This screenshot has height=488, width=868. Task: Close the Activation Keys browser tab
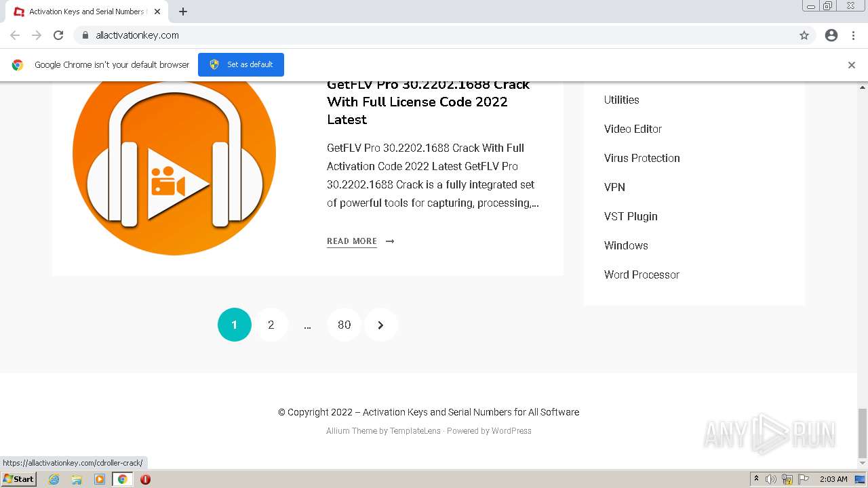point(157,12)
